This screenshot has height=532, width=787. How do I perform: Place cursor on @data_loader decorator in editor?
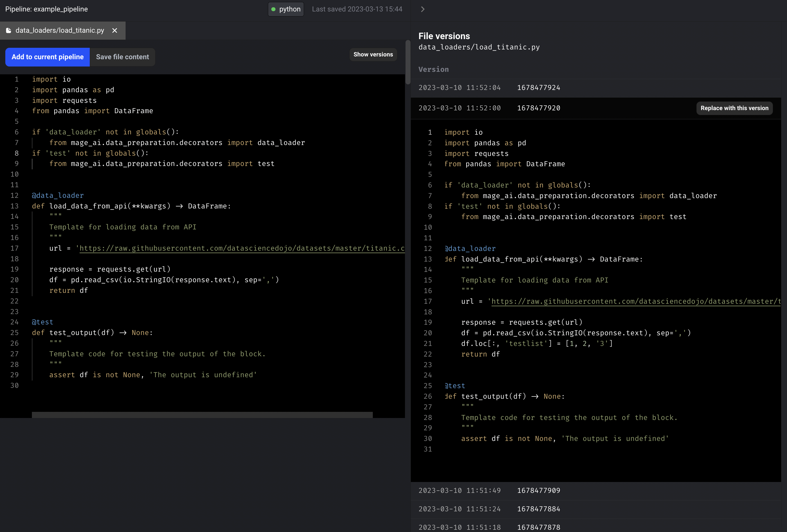tap(58, 196)
